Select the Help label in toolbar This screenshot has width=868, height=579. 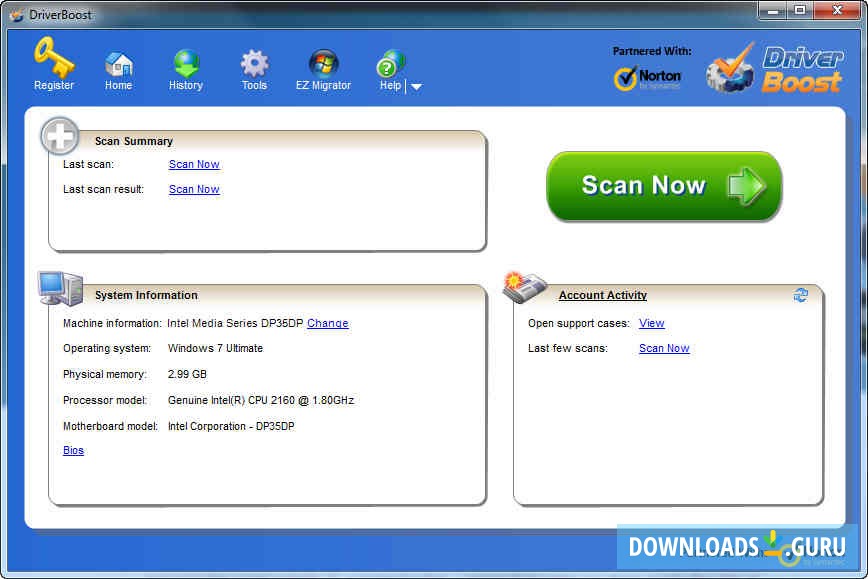(x=390, y=85)
